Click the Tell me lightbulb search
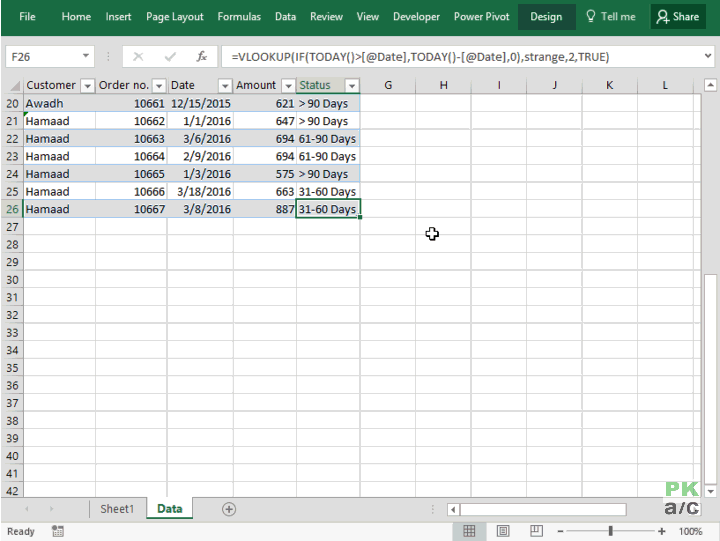The height and width of the screenshot is (541, 720). point(611,17)
